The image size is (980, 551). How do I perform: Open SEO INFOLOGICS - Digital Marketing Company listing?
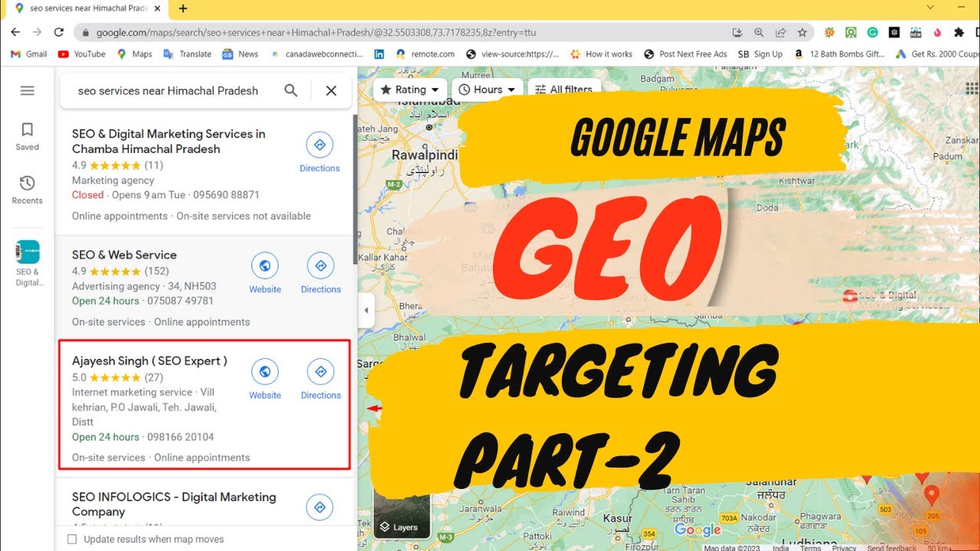(174, 504)
